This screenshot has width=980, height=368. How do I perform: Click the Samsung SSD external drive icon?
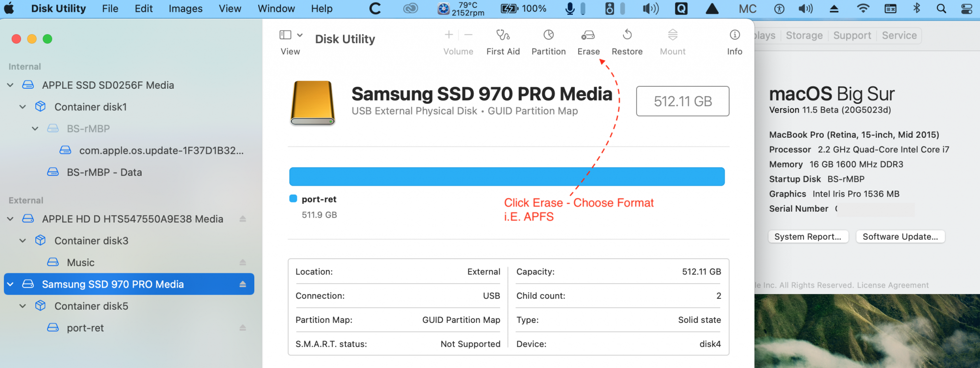coord(313,103)
